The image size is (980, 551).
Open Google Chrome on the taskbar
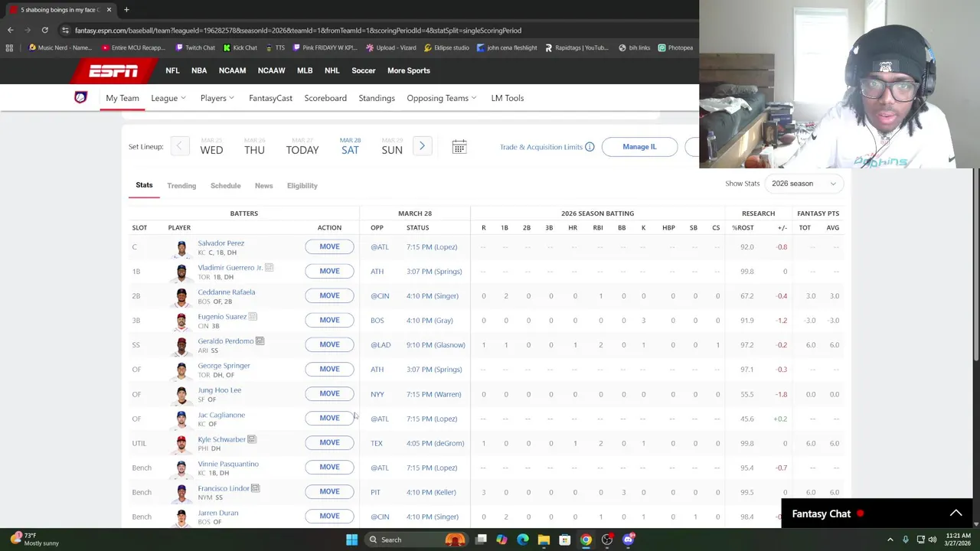point(586,540)
